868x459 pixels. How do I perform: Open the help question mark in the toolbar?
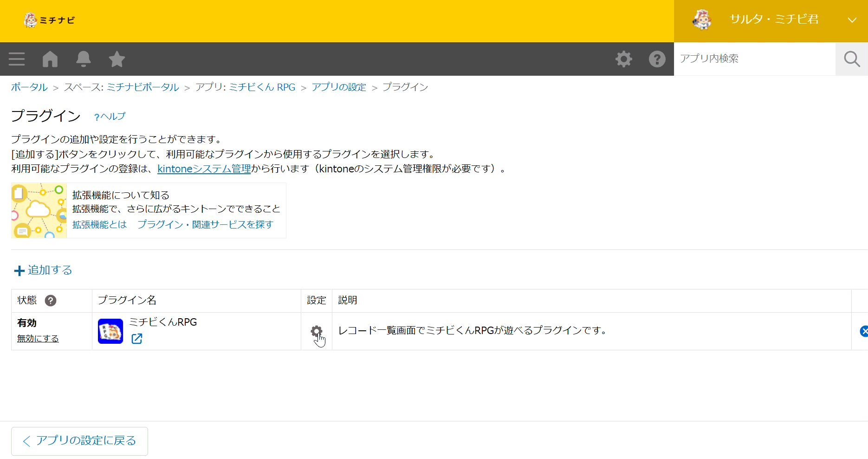tap(657, 59)
